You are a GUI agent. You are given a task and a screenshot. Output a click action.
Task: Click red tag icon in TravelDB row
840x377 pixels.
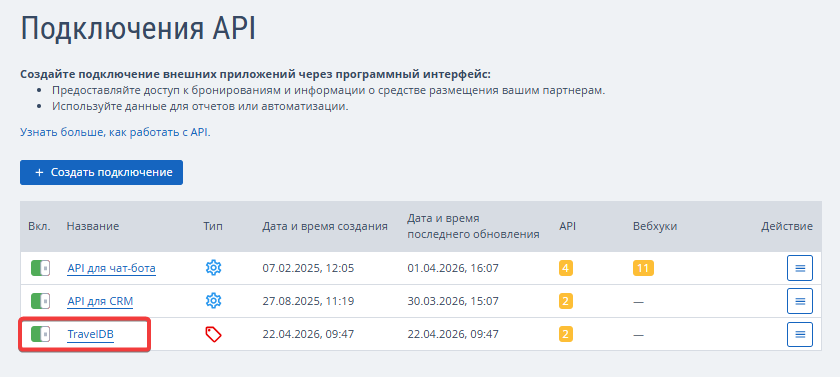(213, 335)
